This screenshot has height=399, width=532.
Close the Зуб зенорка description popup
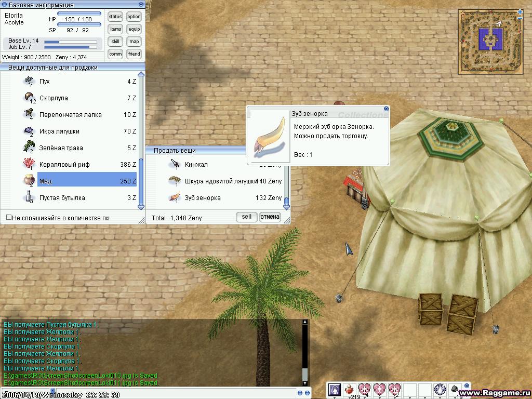386,109
